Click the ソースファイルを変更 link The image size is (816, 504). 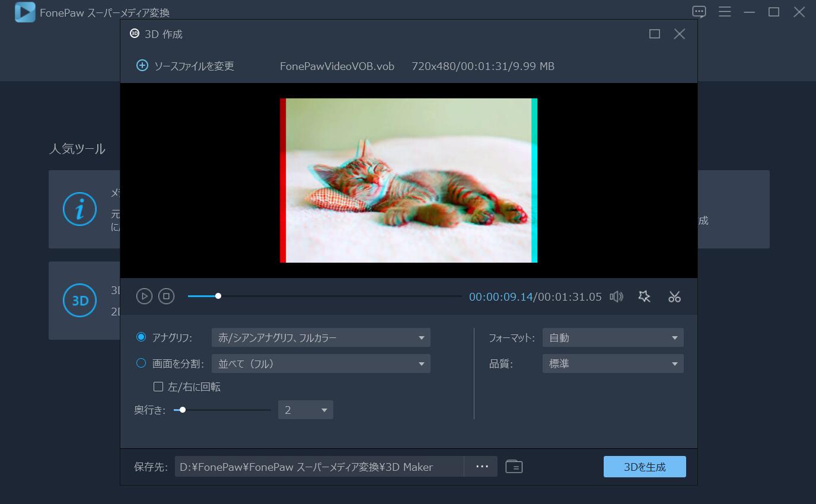[x=194, y=66]
